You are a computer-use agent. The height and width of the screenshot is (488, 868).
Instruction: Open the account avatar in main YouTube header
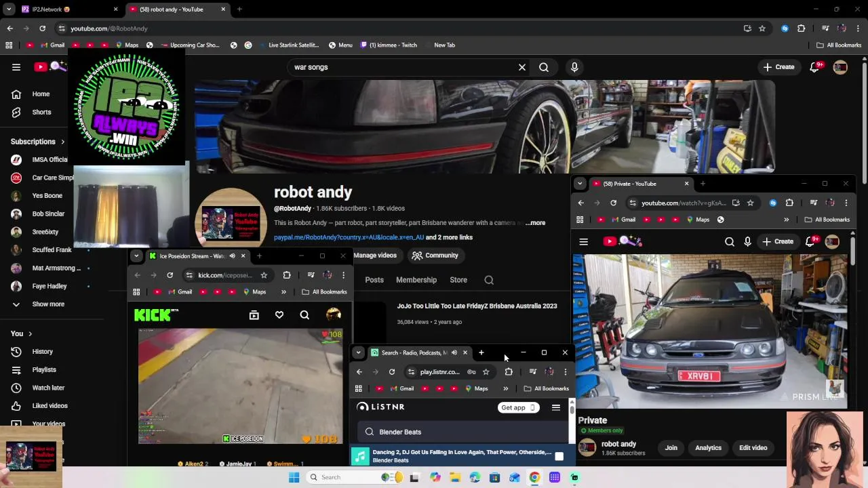coord(840,67)
